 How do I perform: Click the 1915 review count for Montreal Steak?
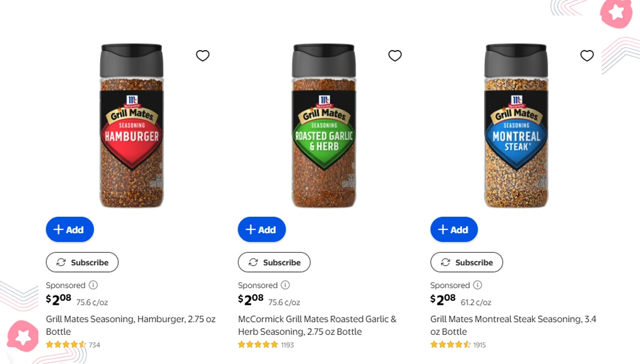pyautogui.click(x=478, y=345)
